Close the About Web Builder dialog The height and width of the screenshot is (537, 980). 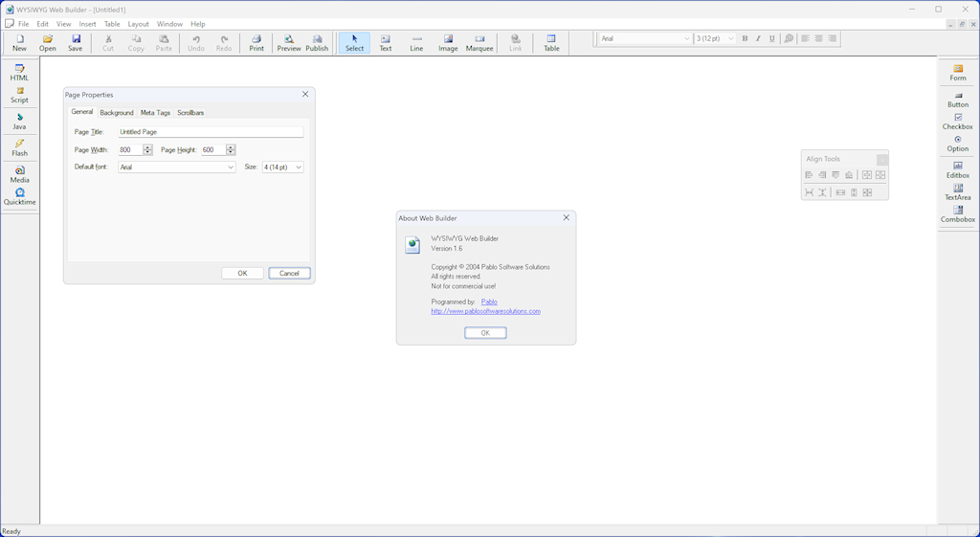click(x=567, y=217)
